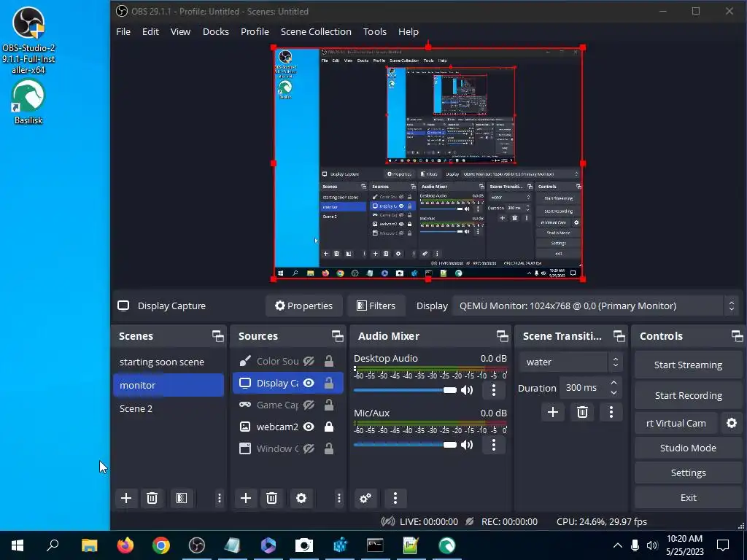This screenshot has width=747, height=560.
Task: Open Tools menu
Action: [x=374, y=31]
